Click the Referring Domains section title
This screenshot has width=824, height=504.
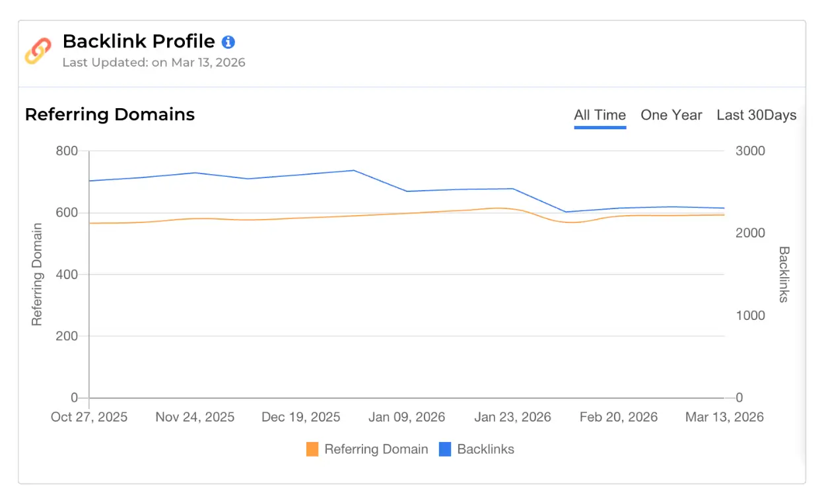pyautogui.click(x=110, y=114)
